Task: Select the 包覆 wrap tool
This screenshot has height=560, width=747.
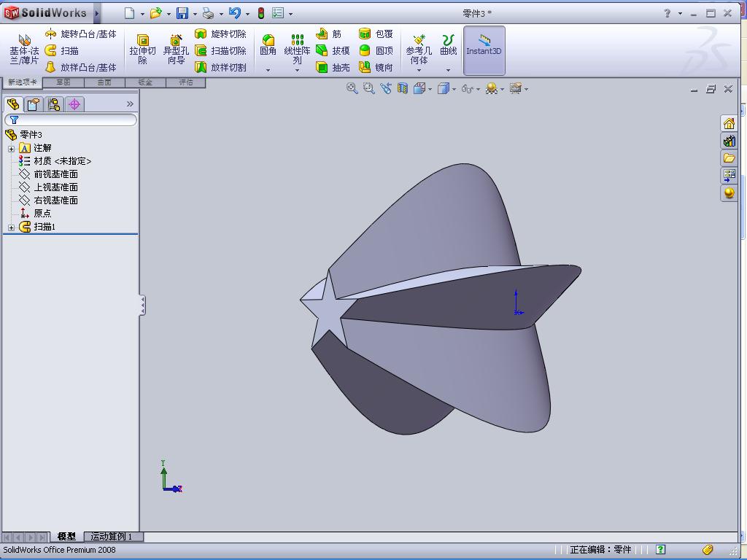Action: tap(376, 34)
